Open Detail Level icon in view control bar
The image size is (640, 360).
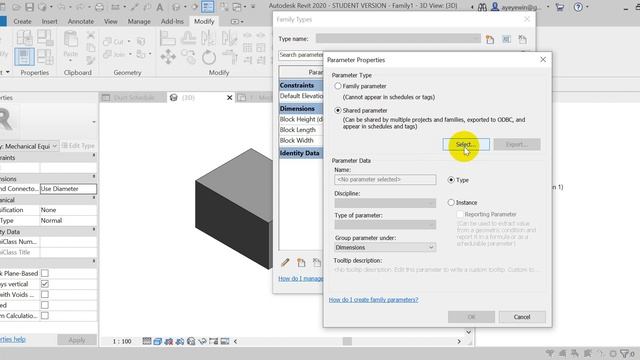pos(147,341)
